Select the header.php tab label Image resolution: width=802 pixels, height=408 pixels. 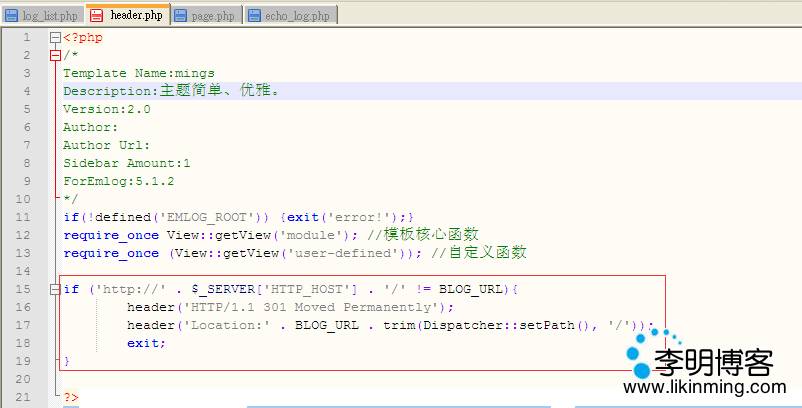click(x=136, y=15)
